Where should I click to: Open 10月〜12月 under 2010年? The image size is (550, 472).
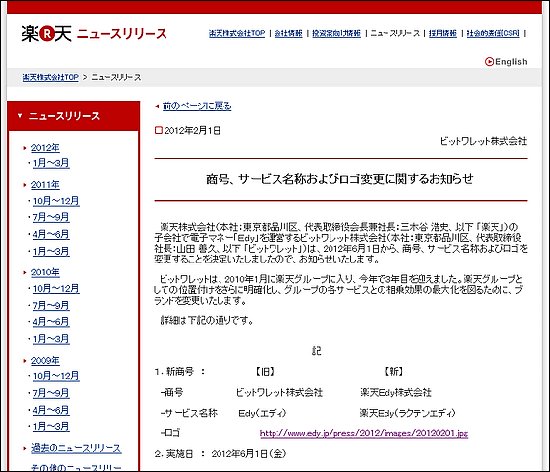(x=56, y=289)
